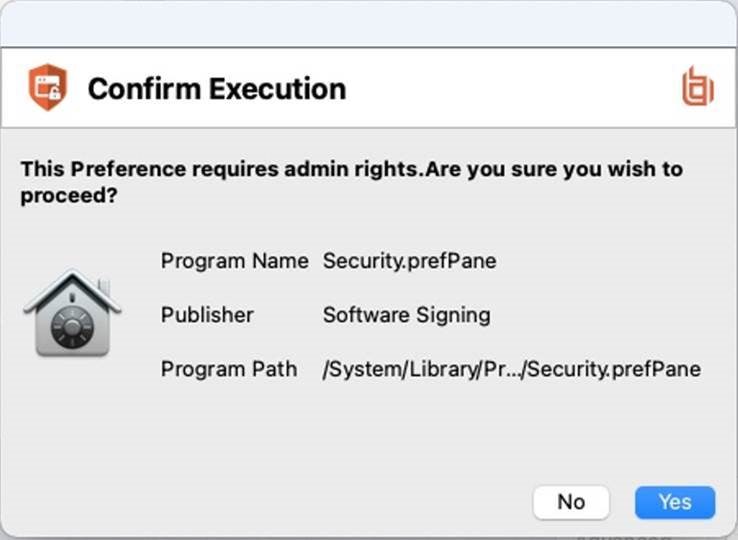Select the Program Path label

(x=228, y=369)
